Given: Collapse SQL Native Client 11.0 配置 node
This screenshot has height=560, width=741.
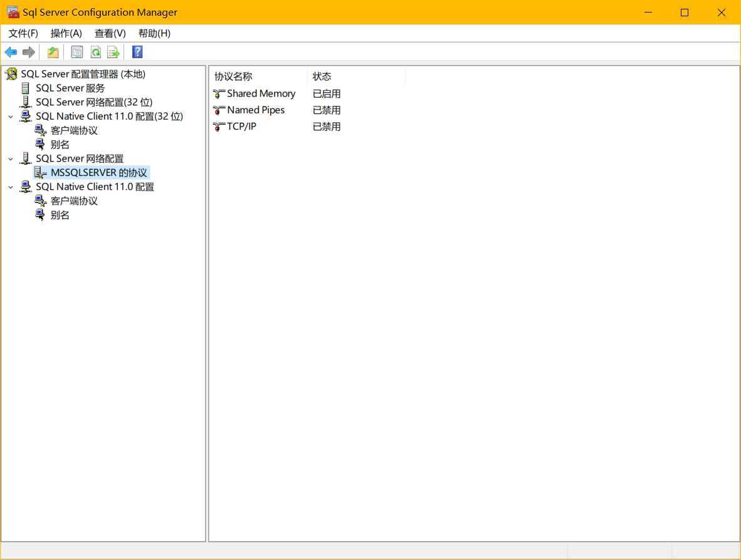Looking at the screenshot, I should (11, 187).
